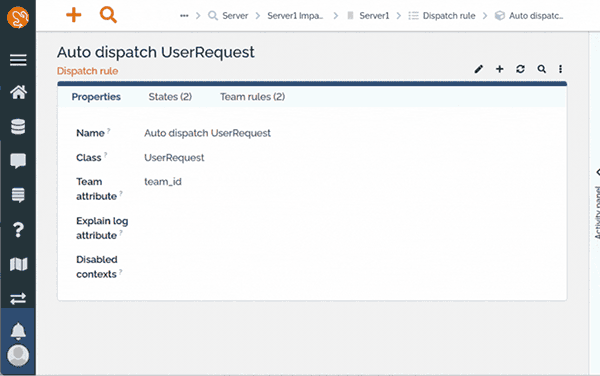
Task: Click the iTop logo icon
Action: point(18,18)
